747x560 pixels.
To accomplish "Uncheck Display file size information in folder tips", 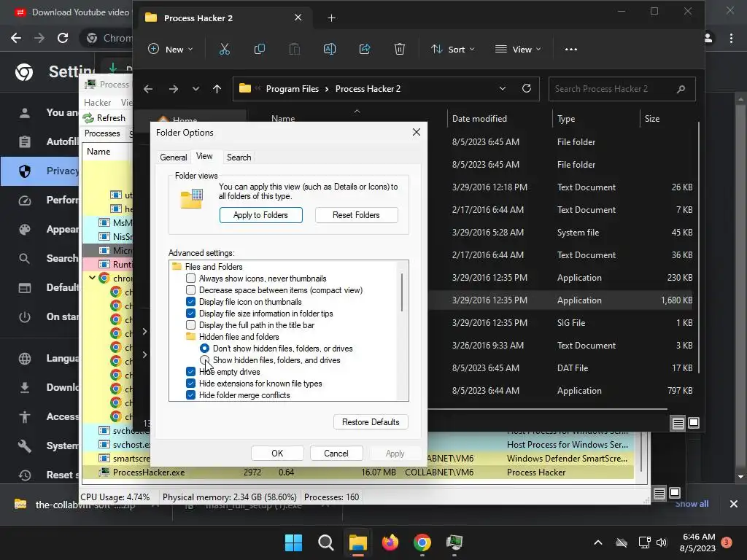I will pos(190,314).
